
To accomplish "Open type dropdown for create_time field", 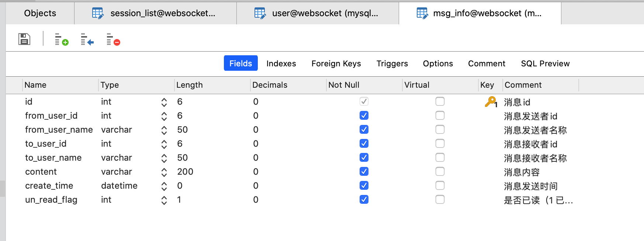I will pos(164,186).
